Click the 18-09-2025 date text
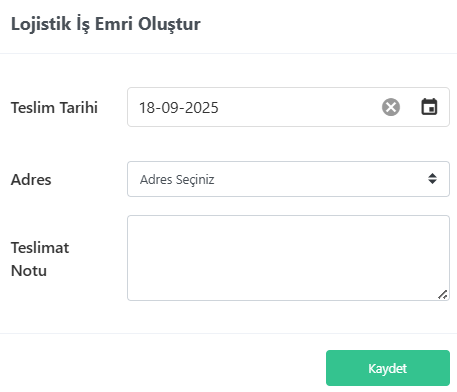The image size is (457, 392). pyautogui.click(x=179, y=108)
